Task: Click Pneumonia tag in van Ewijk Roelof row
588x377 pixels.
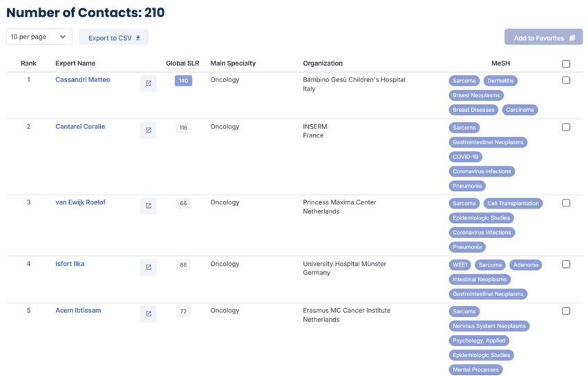Action: pos(467,247)
